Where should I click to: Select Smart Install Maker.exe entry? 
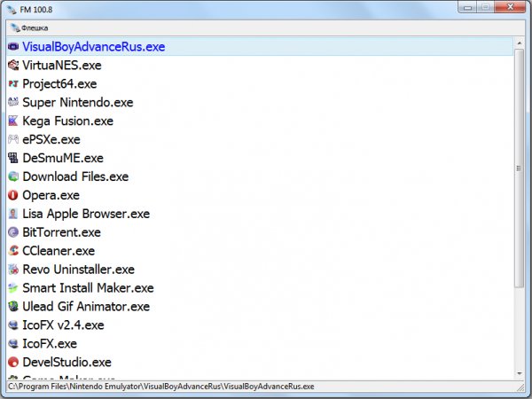[260, 287]
